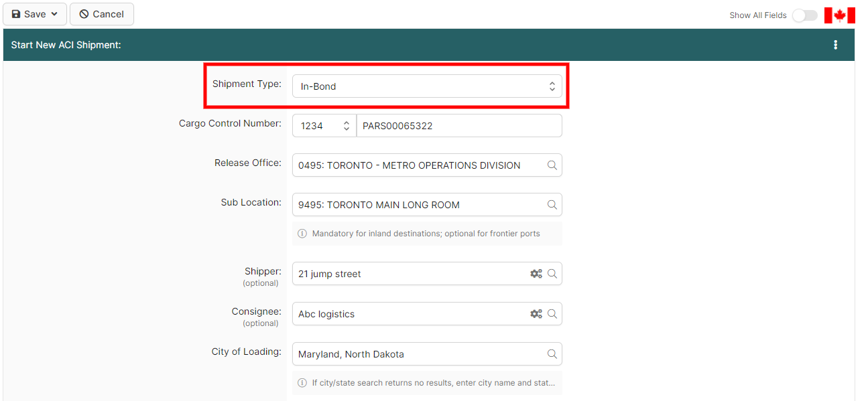
Task: Open Shipper settings gears icon
Action: (x=536, y=274)
